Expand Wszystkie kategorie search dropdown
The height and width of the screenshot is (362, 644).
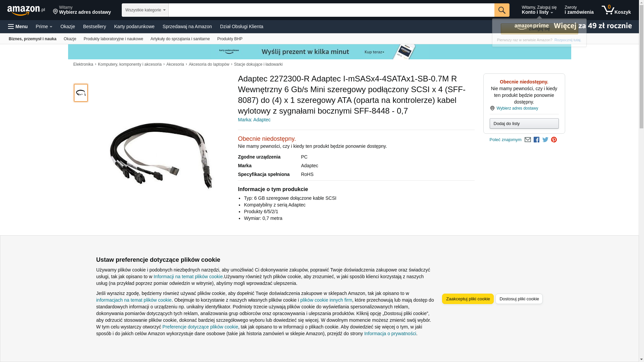145,10
